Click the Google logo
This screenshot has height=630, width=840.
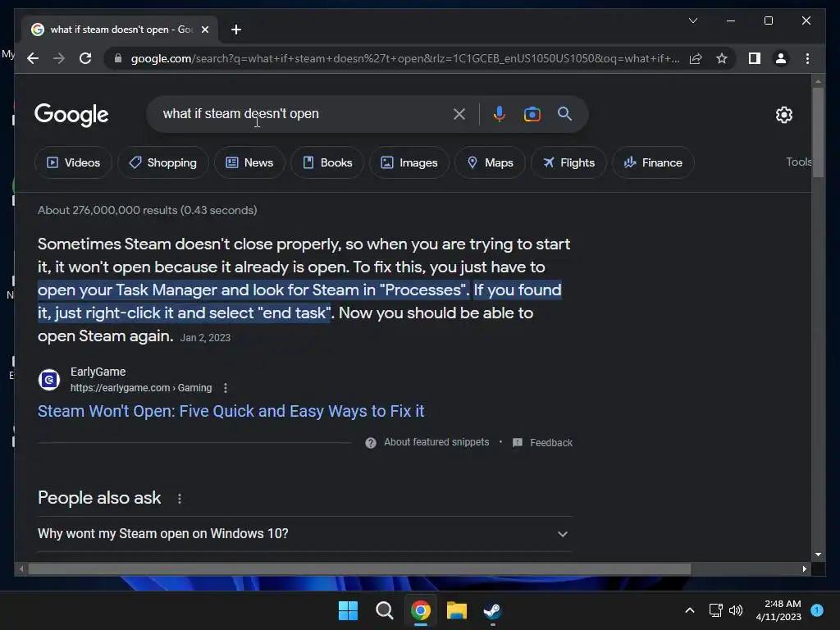click(x=71, y=114)
